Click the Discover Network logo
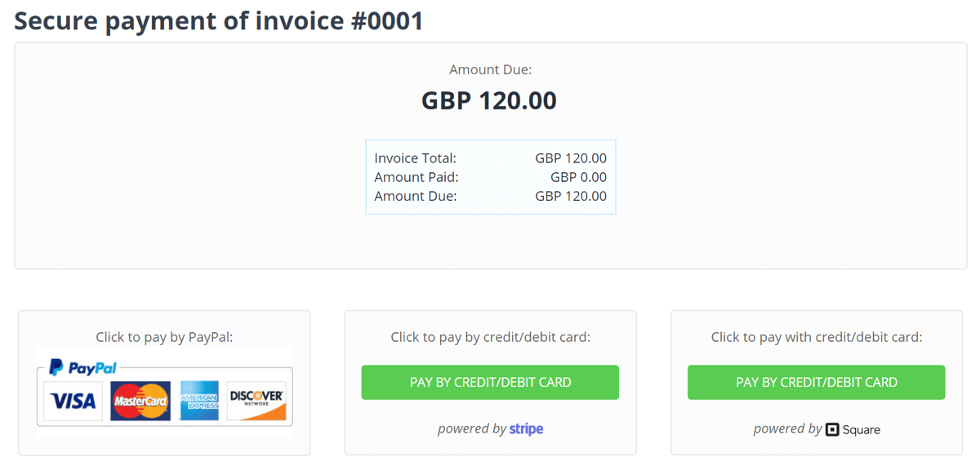The width and height of the screenshot is (980, 470). 256,401
